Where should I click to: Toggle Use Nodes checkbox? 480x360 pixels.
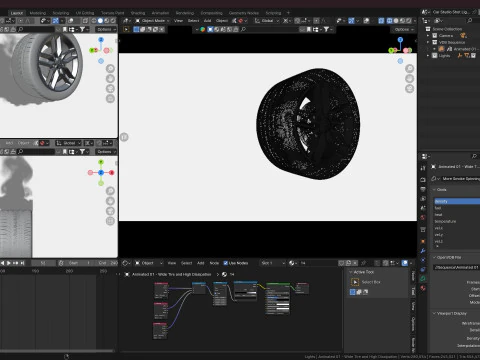pos(225,263)
